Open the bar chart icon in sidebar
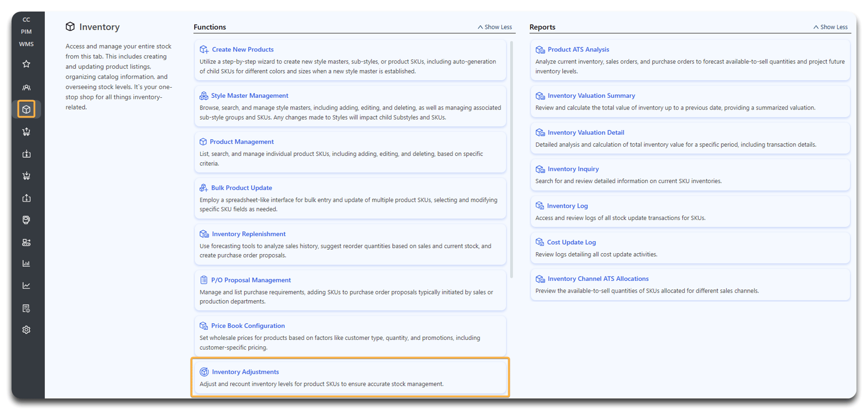The image size is (868, 410). [x=26, y=264]
